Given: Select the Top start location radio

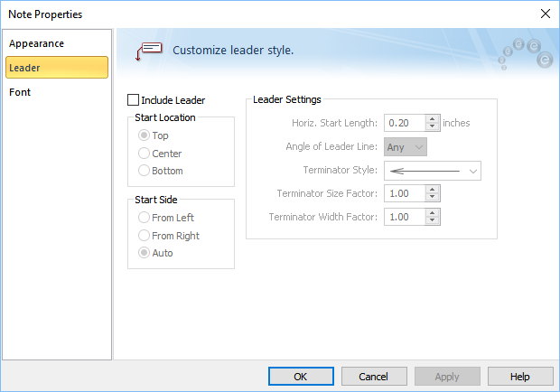Looking at the screenshot, I should (144, 135).
